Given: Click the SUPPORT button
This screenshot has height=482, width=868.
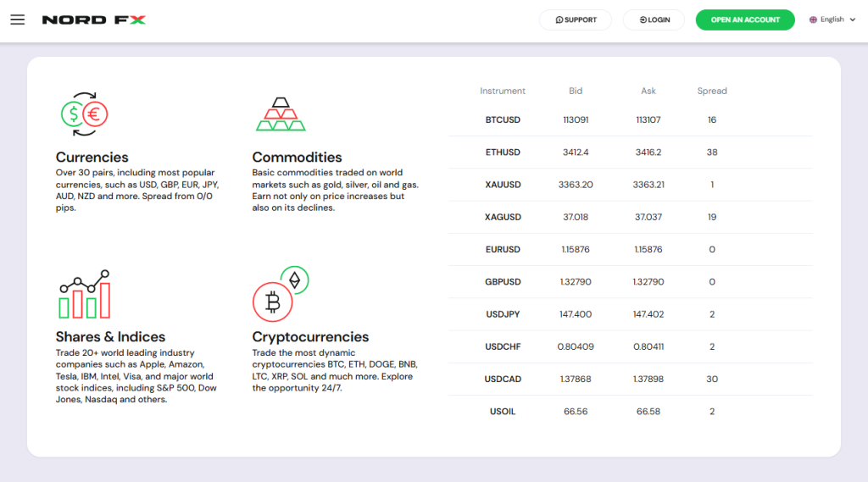Looking at the screenshot, I should click(x=576, y=20).
